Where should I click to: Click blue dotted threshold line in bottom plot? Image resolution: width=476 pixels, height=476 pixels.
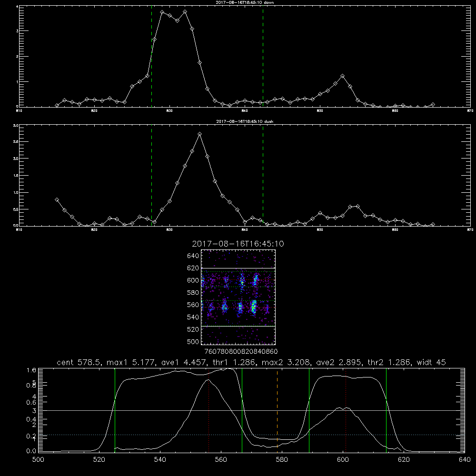point(251,435)
